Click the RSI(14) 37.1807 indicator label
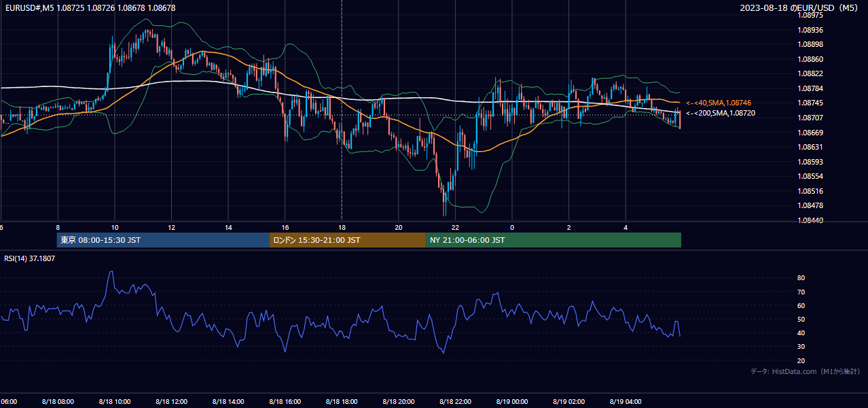The height and width of the screenshot is (408, 868). [x=30, y=258]
